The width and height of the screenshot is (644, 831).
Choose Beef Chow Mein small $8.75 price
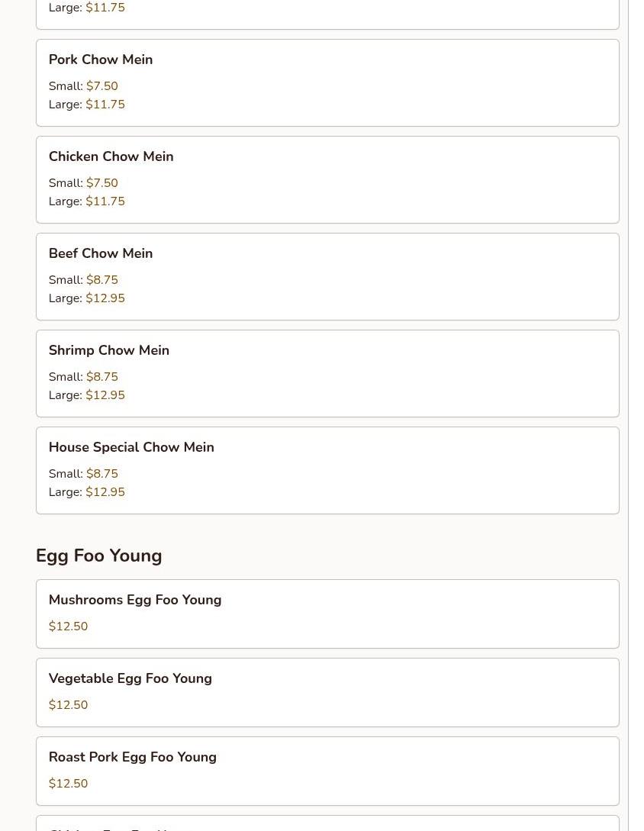pos(101,280)
